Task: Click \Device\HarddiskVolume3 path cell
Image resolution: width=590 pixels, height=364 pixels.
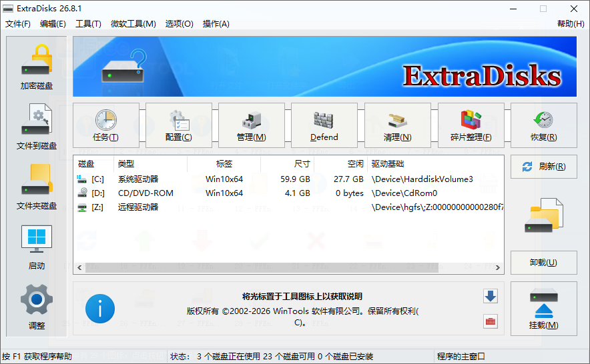Action: [x=422, y=179]
